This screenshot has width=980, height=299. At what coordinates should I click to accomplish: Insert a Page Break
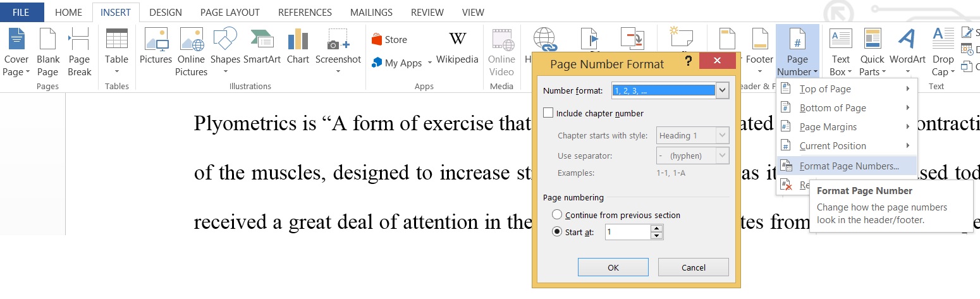click(79, 52)
